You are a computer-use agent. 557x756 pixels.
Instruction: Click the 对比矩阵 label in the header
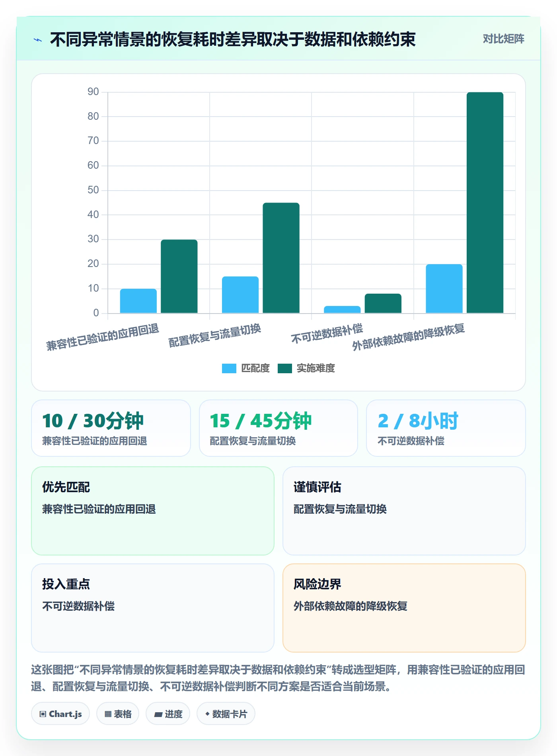503,39
